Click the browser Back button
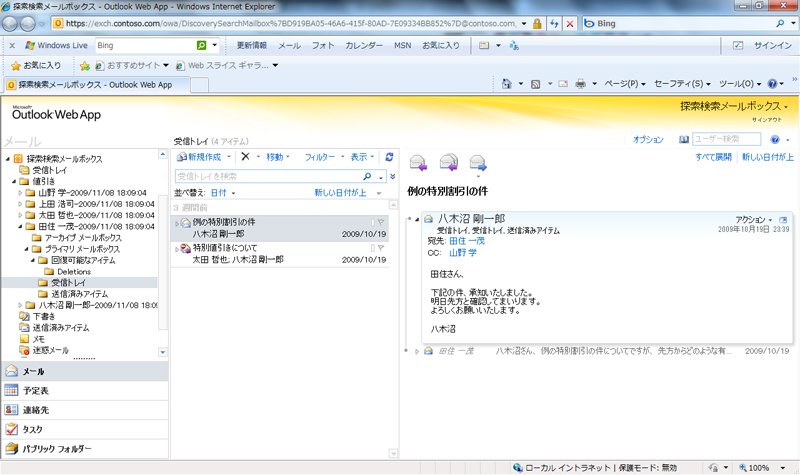This screenshot has height=475, width=800. pyautogui.click(x=10, y=23)
